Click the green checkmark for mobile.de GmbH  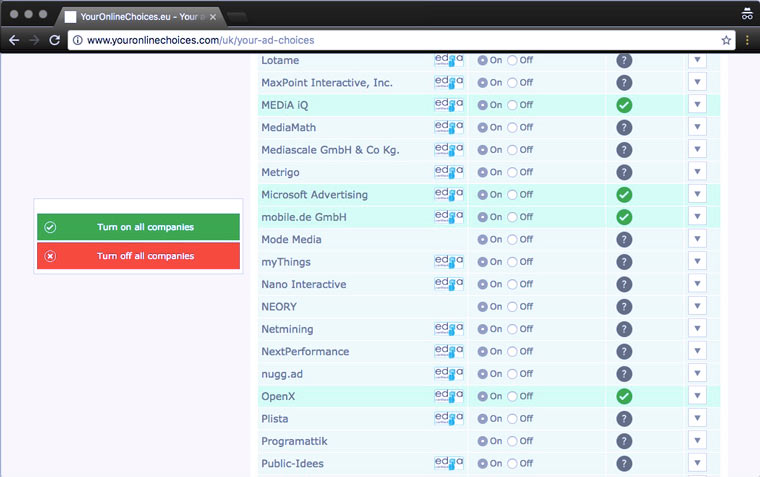click(624, 217)
